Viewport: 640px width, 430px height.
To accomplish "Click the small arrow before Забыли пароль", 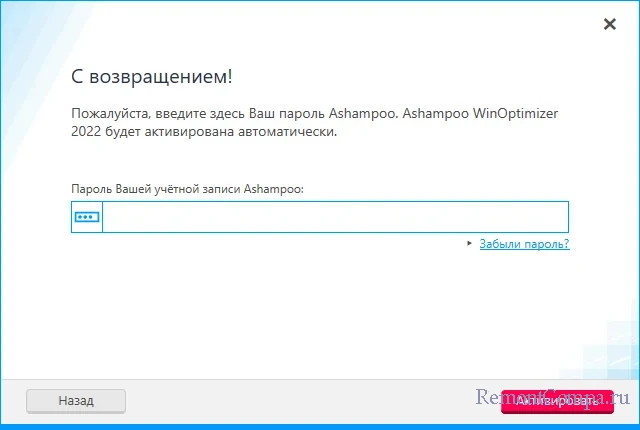I will point(470,243).
